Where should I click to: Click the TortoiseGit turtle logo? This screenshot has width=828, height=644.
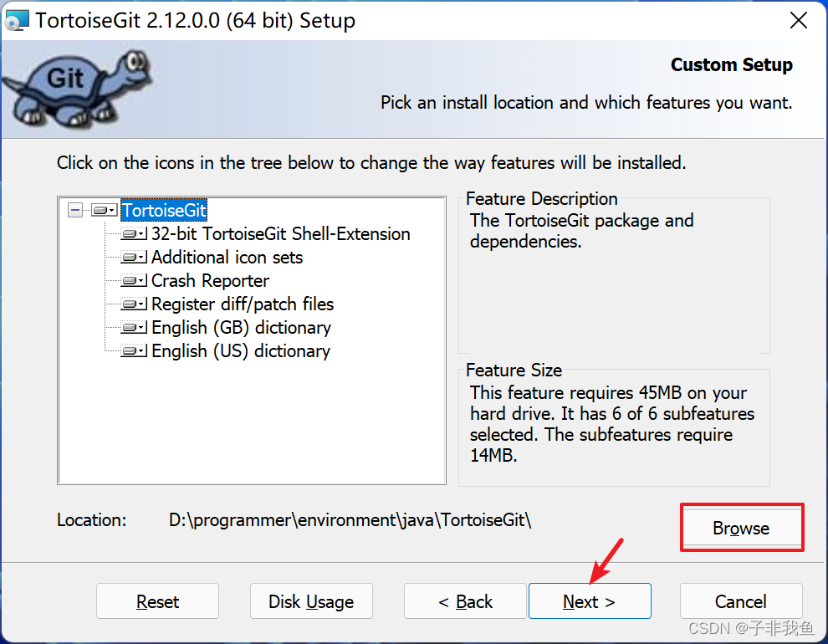click(x=78, y=89)
